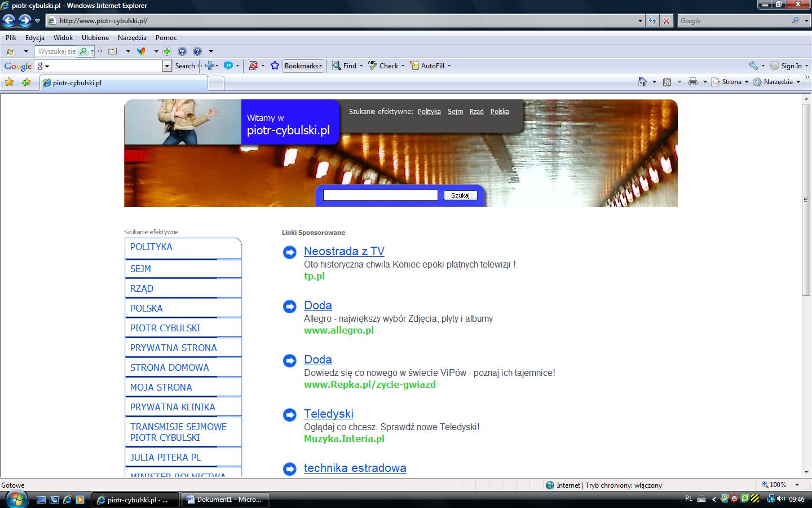Image resolution: width=812 pixels, height=508 pixels.
Task: Launch Internet Explorer from Quick Launch
Action: 67,500
